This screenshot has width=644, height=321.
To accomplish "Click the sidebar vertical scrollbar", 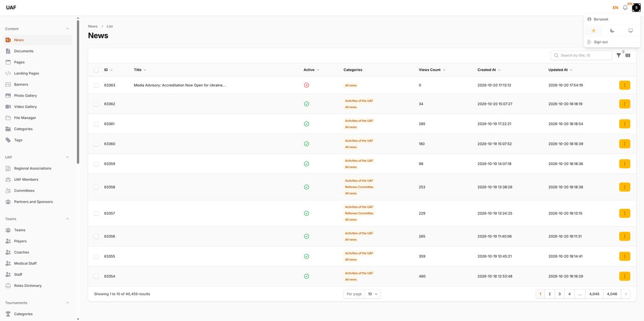I will (78, 92).
